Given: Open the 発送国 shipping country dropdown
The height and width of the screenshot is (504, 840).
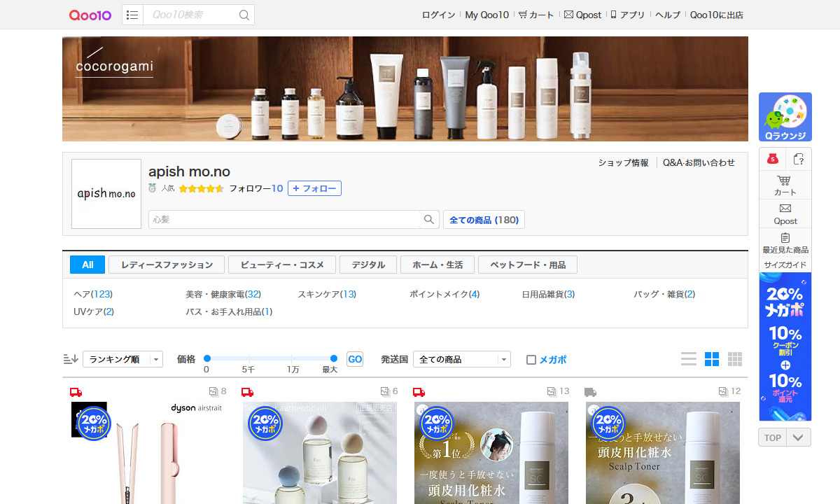Looking at the screenshot, I should [461, 359].
